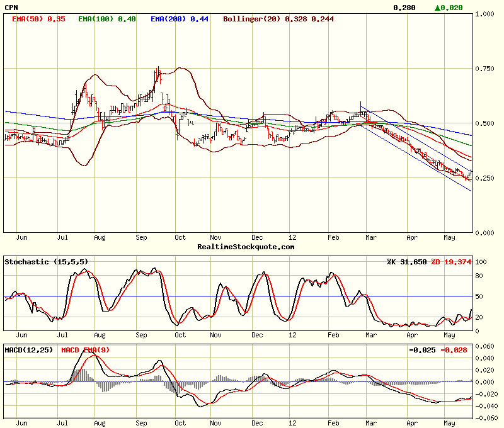Select the MACD signal value -0.028
This screenshot has width=504, height=428.
(x=455, y=349)
